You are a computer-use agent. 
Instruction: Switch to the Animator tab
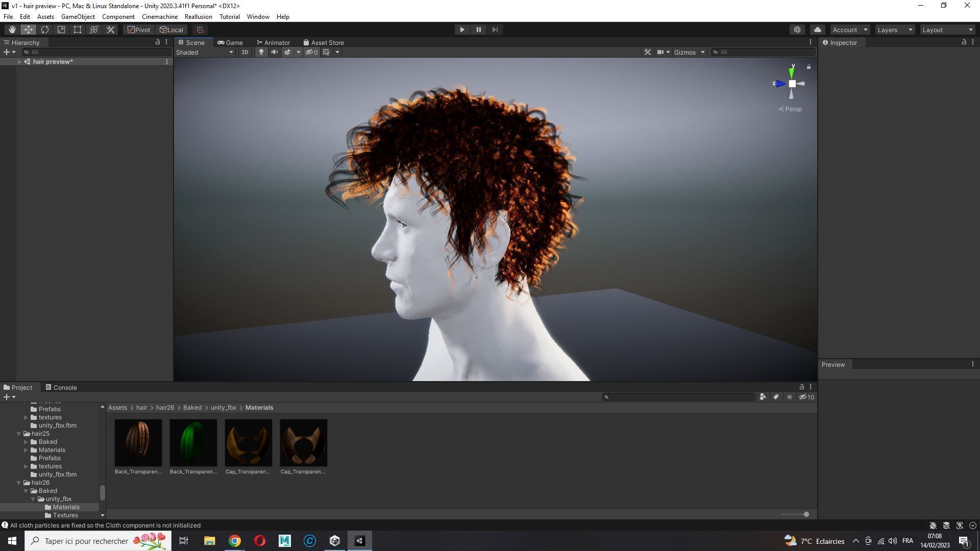click(x=273, y=43)
